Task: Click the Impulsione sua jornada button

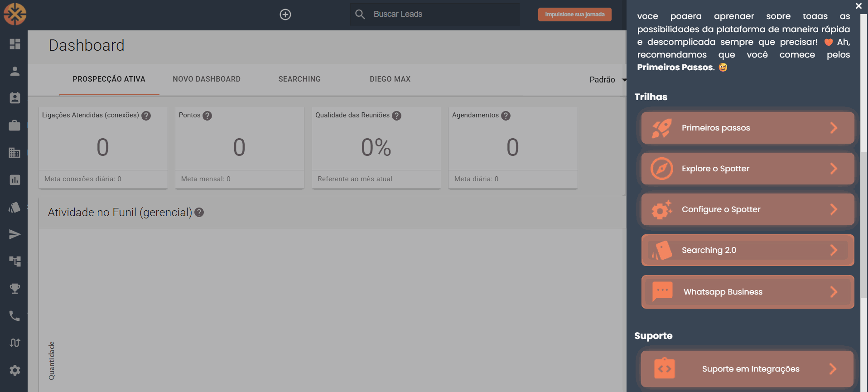Action: click(x=574, y=15)
